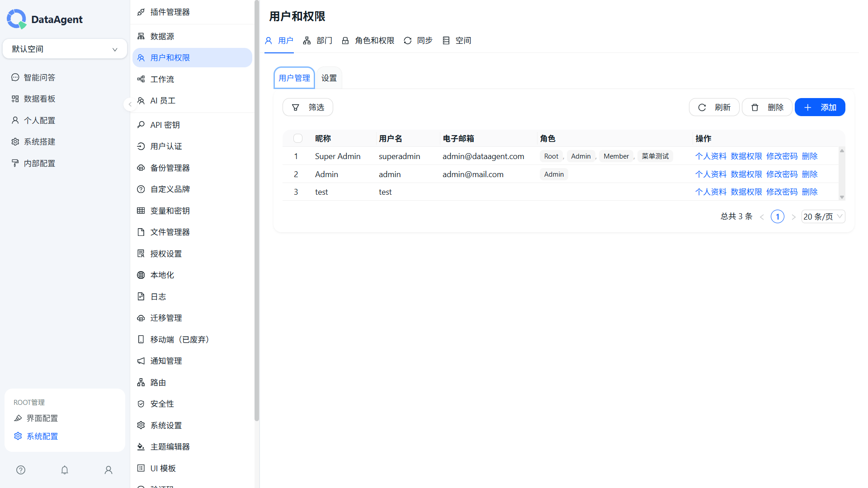Switch to the 同步 tab
Image resolution: width=868 pixels, height=488 pixels.
(x=418, y=41)
